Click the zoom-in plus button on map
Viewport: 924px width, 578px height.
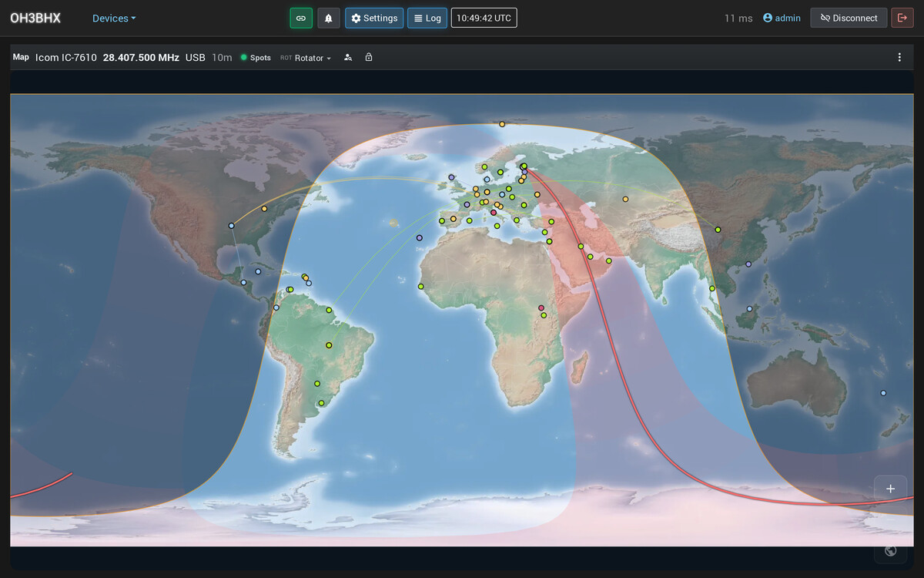(891, 489)
